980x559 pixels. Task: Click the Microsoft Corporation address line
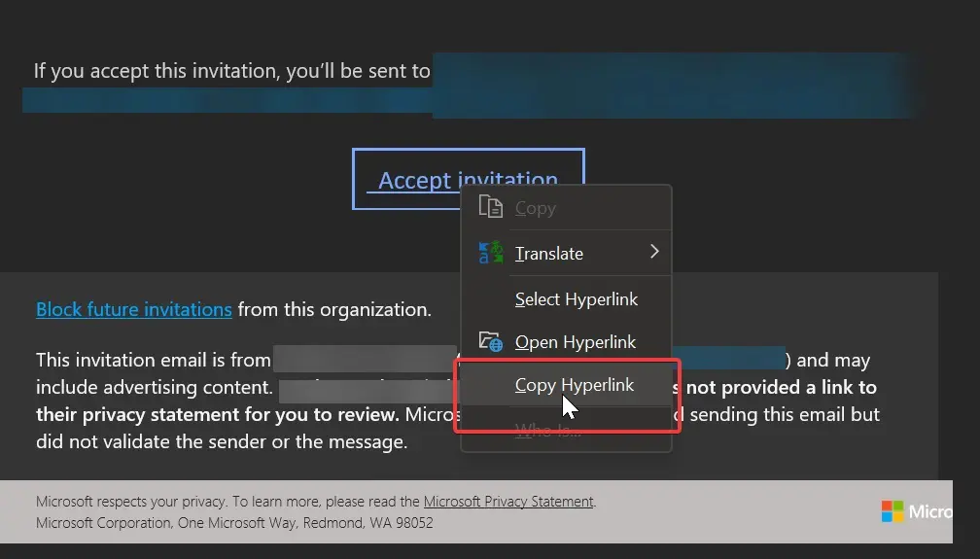(234, 523)
